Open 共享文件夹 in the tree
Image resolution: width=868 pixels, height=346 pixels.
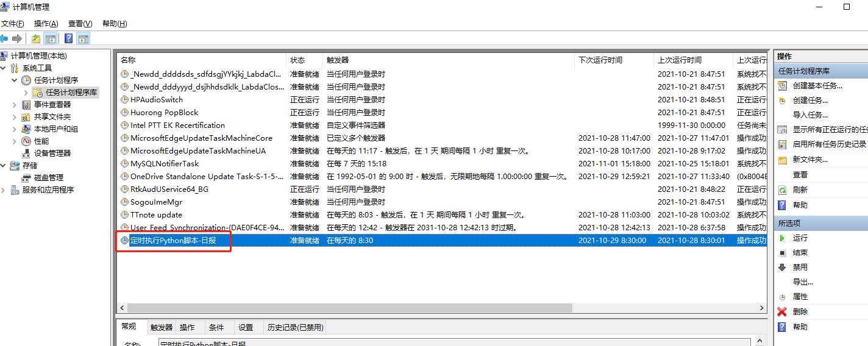pyautogui.click(x=52, y=117)
